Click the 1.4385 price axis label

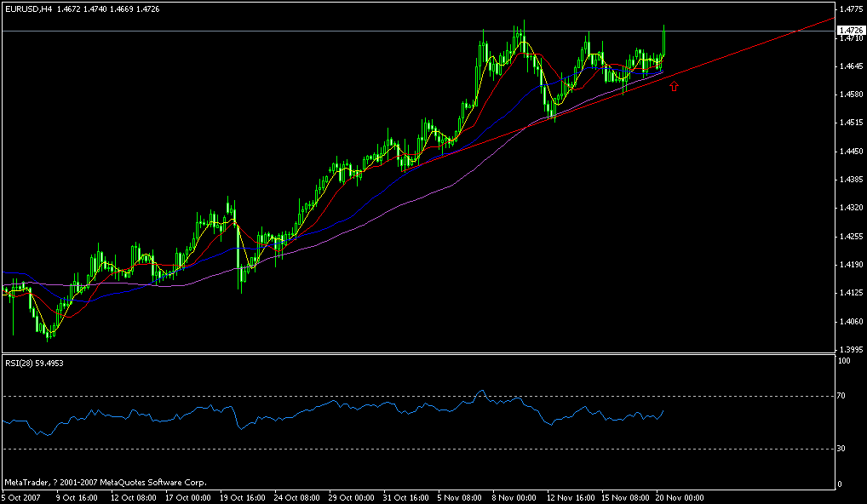pyautogui.click(x=851, y=180)
